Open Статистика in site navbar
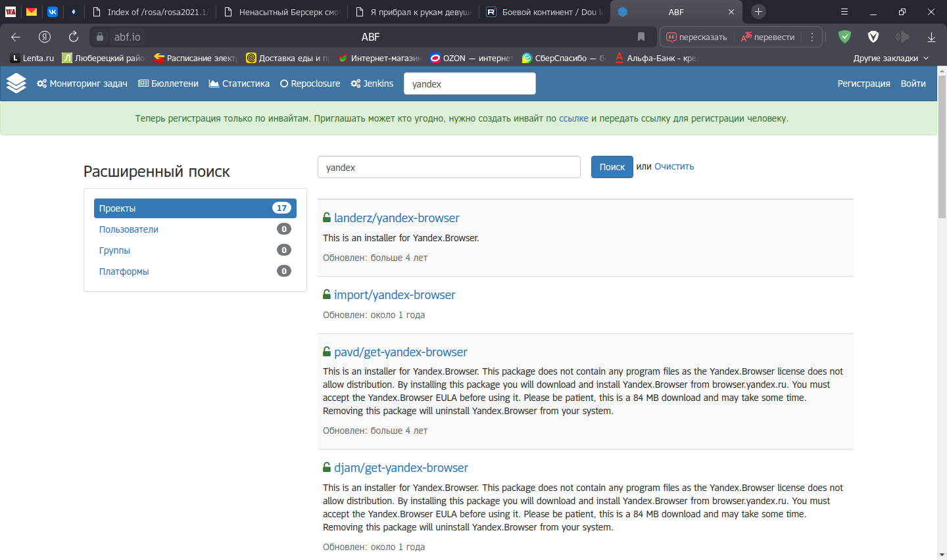The width and height of the screenshot is (947, 560). point(239,83)
